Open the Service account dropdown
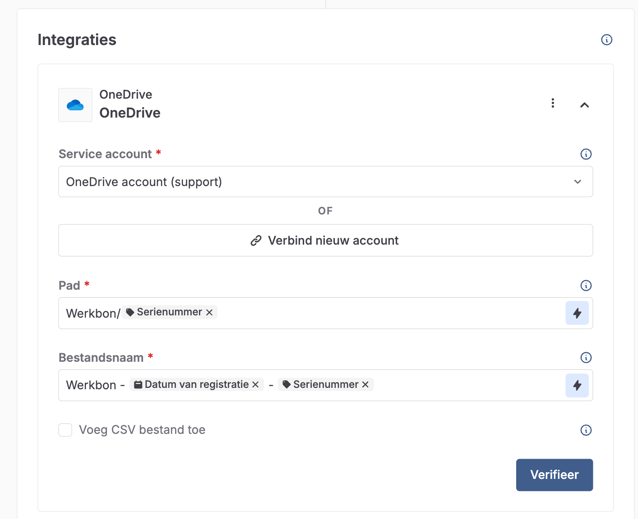638x519 pixels. coord(325,182)
